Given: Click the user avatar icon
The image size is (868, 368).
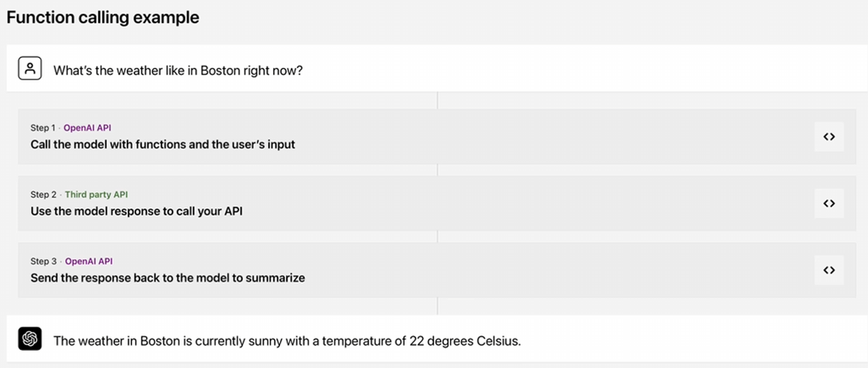Looking at the screenshot, I should 30,69.
